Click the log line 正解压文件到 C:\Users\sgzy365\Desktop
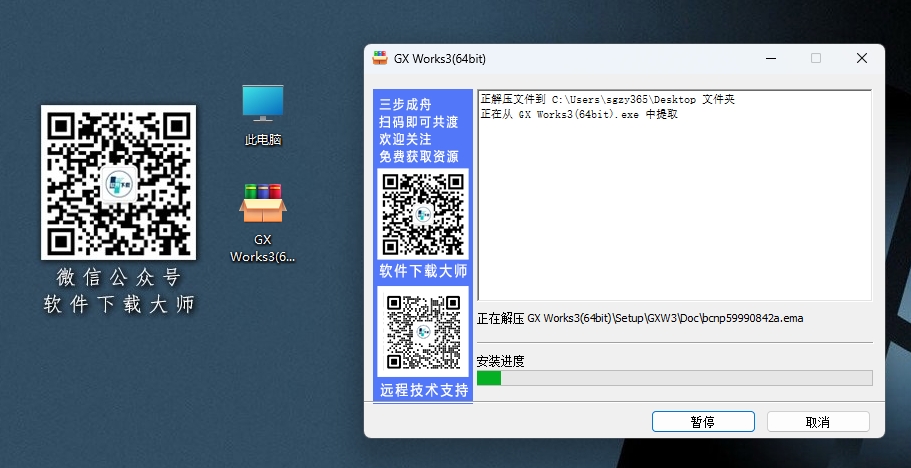911x468 pixels. tap(608, 99)
